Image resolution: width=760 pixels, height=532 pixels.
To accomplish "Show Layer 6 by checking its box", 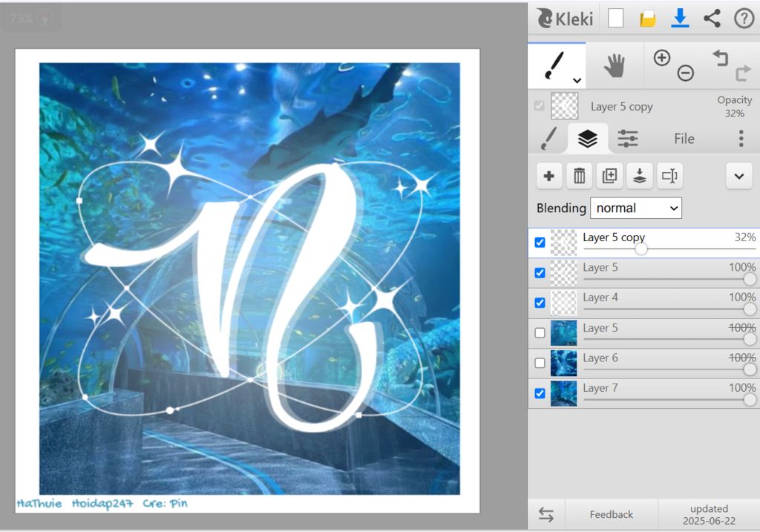I will (x=540, y=363).
